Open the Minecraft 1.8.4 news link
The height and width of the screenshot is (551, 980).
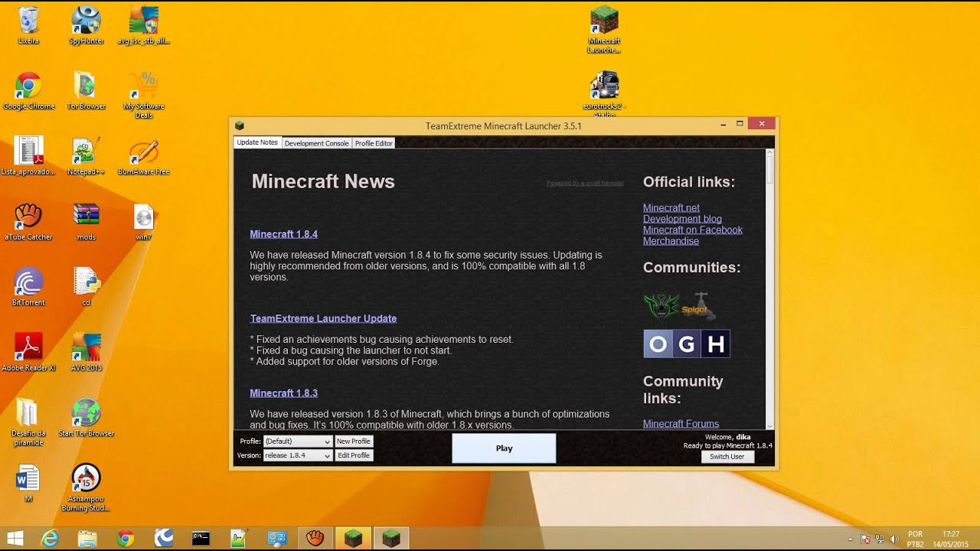coord(283,234)
